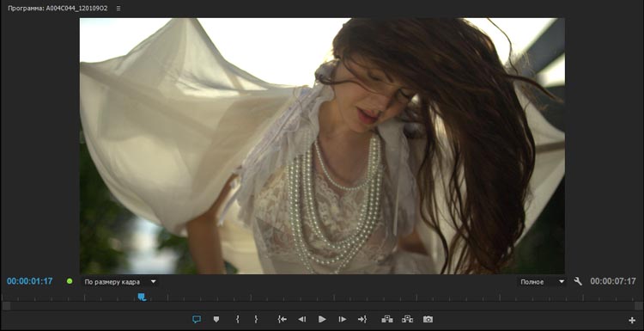Open the Program monitor panel menu

(118, 9)
